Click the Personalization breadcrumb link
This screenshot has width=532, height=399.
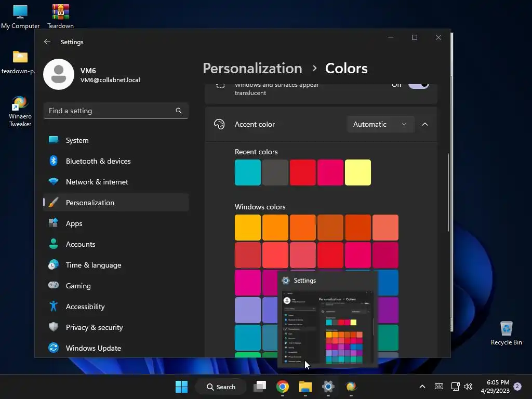252,69
